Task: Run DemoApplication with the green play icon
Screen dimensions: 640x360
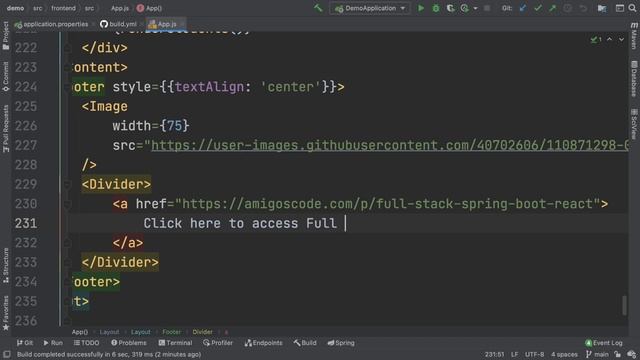Action: [x=421, y=8]
